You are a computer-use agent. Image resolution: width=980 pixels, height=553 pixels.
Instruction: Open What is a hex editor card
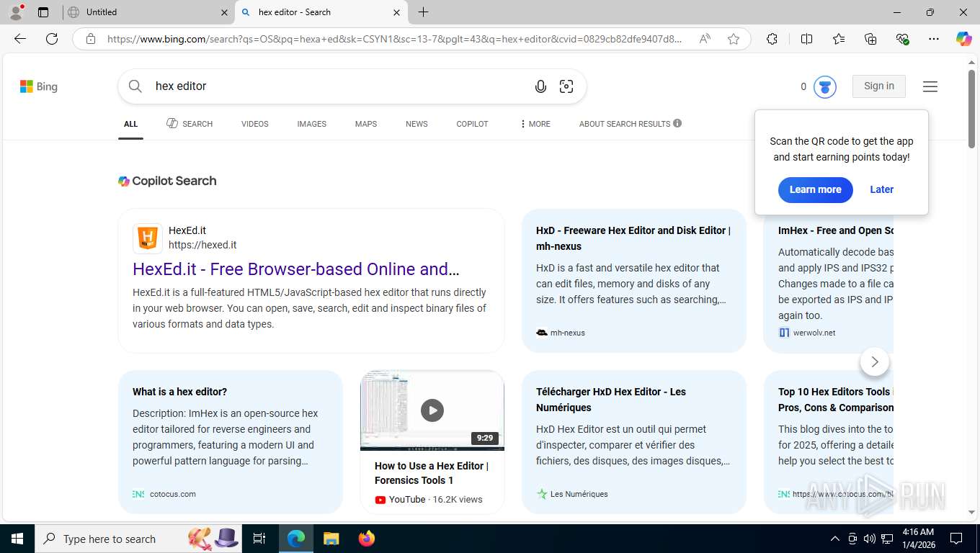click(231, 442)
